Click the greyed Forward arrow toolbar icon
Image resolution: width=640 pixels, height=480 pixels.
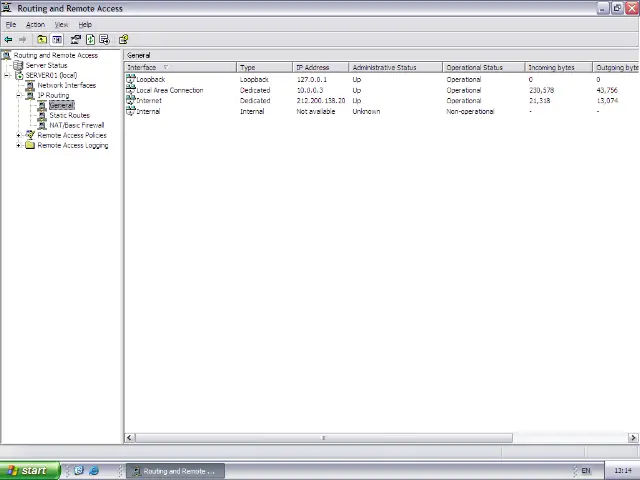(x=22, y=40)
